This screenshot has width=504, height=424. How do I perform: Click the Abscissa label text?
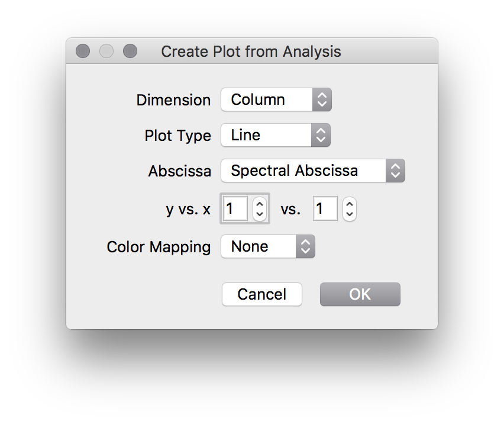click(179, 171)
